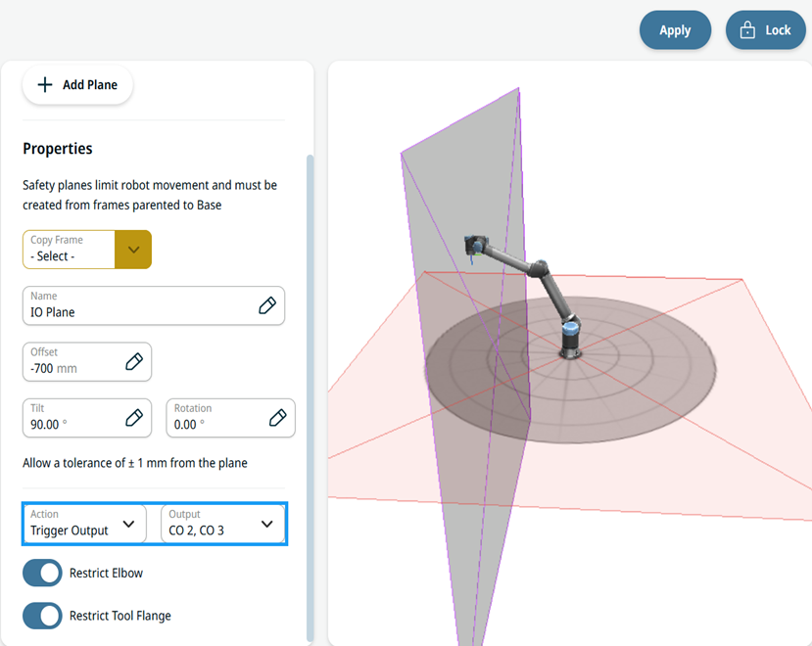Click the Tilt pencil edit icon
Screen dimensions: 812x646
point(134,417)
